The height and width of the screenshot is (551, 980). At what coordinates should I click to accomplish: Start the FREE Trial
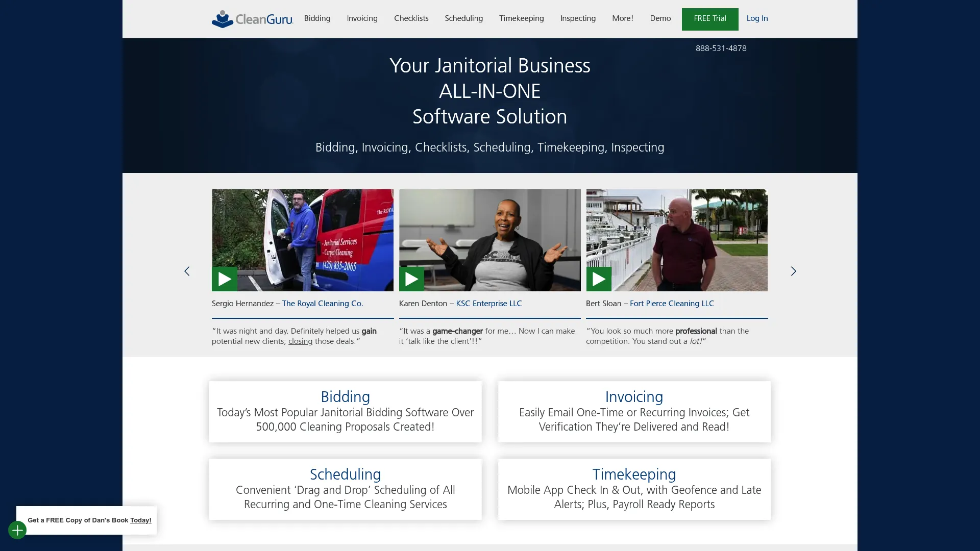point(709,19)
